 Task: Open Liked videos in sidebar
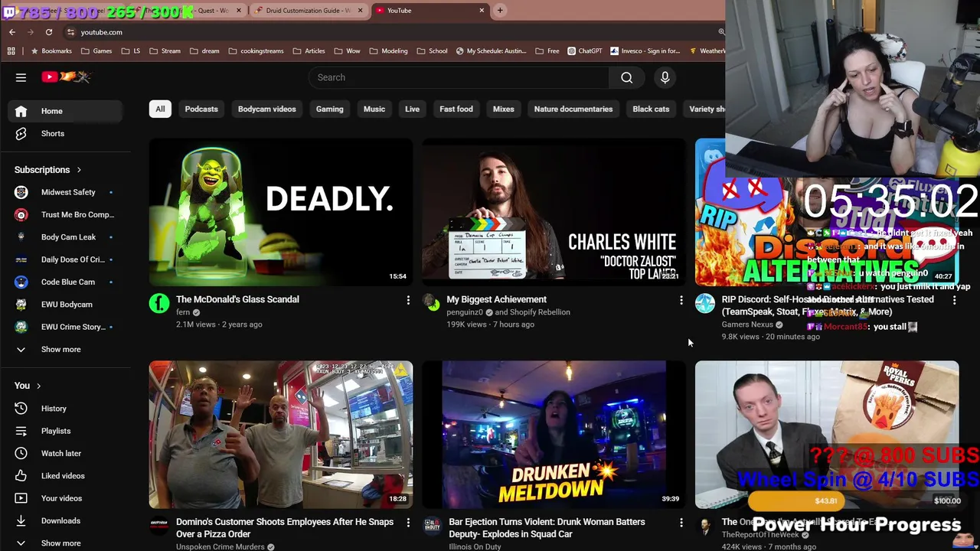pos(65,476)
